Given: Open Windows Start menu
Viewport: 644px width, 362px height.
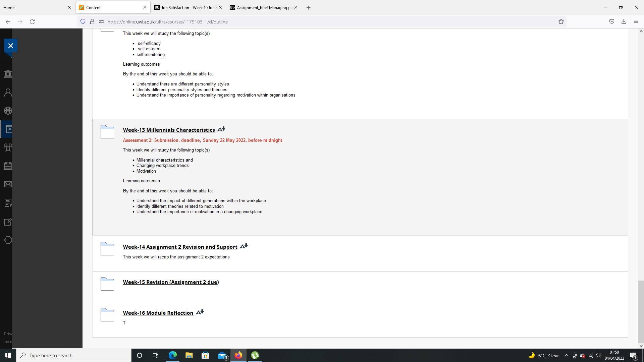Looking at the screenshot, I should point(8,355).
